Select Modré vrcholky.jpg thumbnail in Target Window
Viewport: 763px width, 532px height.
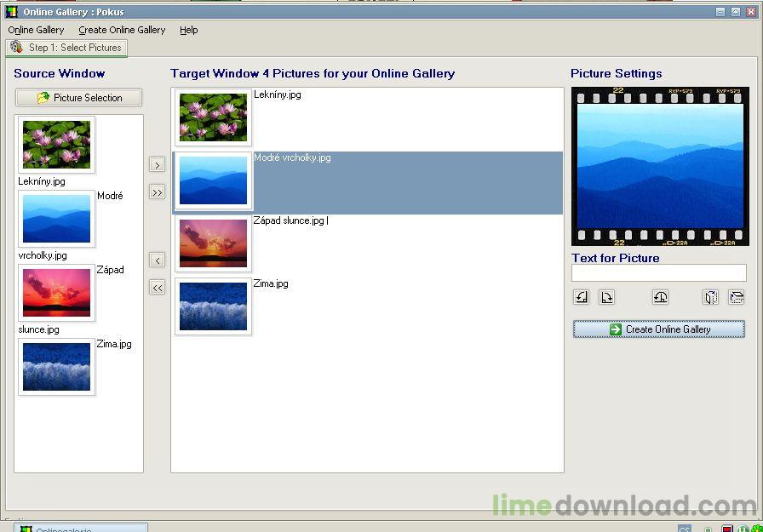(213, 180)
